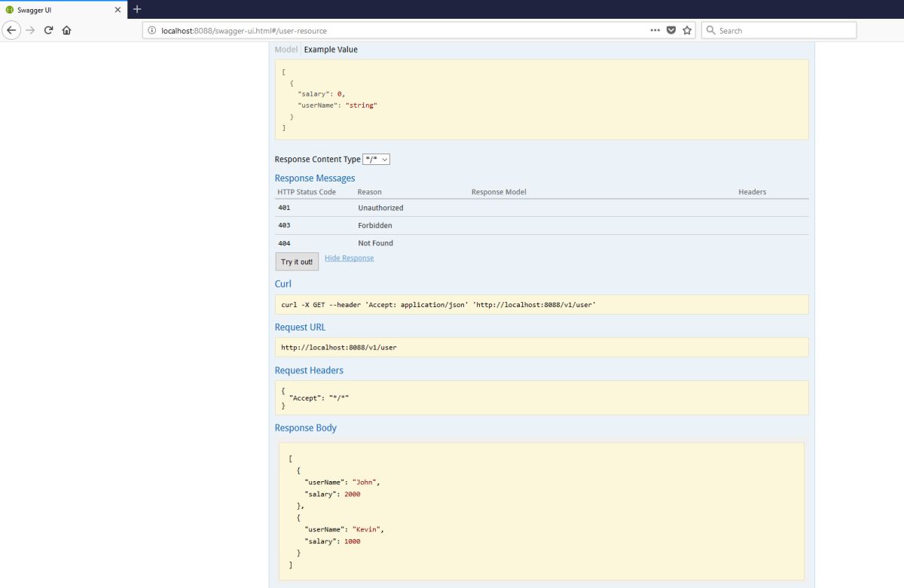This screenshot has width=904, height=588.
Task: Open the page actions three-dot menu
Action: pos(655,30)
